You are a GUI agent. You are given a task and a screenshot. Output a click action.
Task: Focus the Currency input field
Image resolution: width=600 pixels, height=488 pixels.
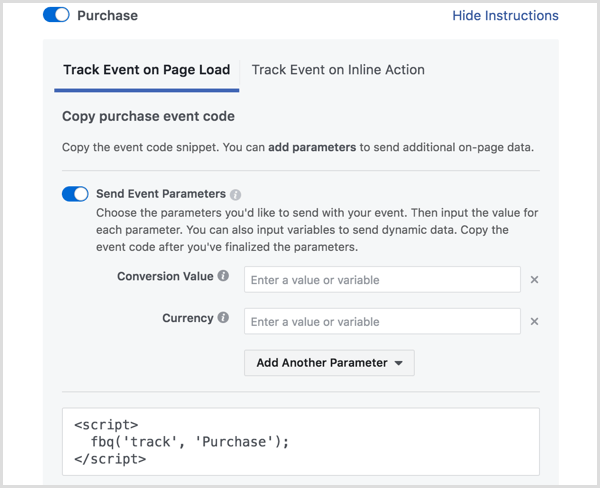382,322
